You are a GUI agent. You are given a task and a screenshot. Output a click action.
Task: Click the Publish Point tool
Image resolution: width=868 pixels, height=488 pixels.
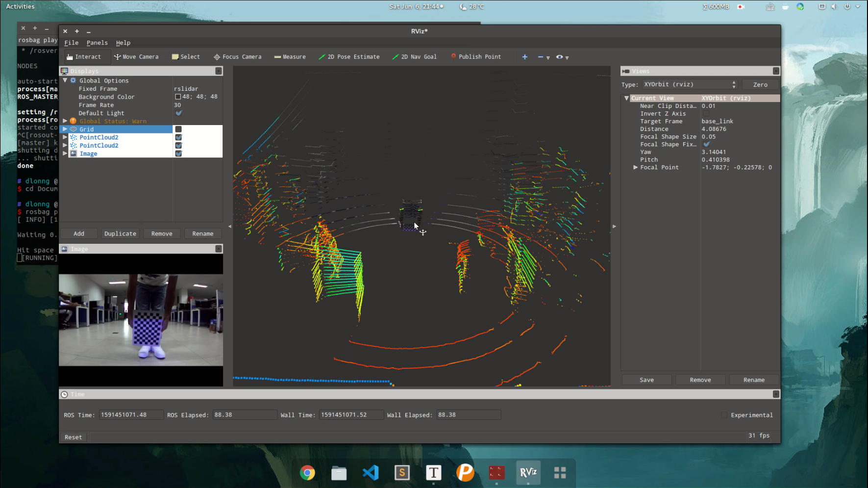pyautogui.click(x=475, y=57)
